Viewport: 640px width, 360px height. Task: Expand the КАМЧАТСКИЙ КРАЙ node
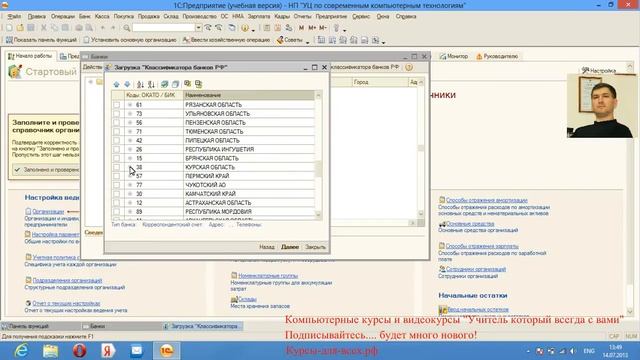tap(130, 194)
